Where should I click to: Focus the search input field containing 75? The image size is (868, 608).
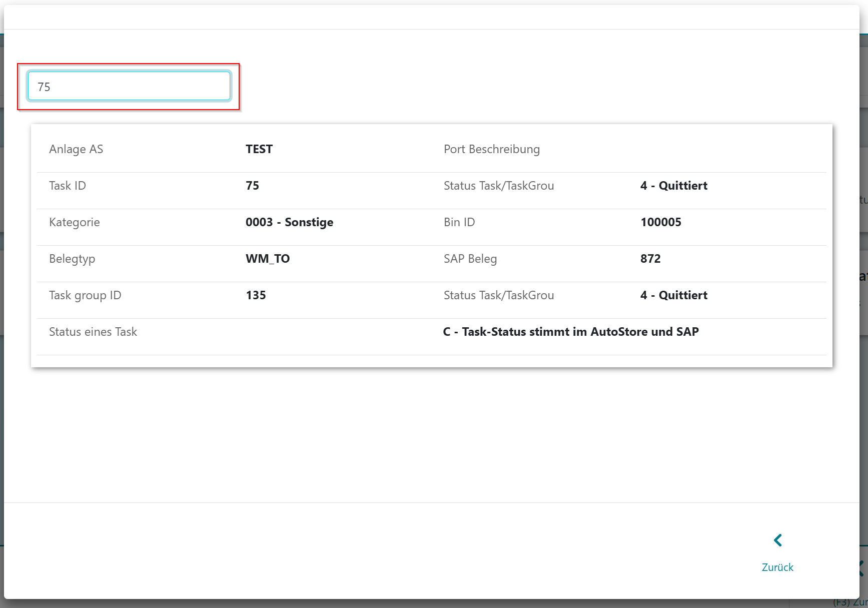tap(129, 87)
